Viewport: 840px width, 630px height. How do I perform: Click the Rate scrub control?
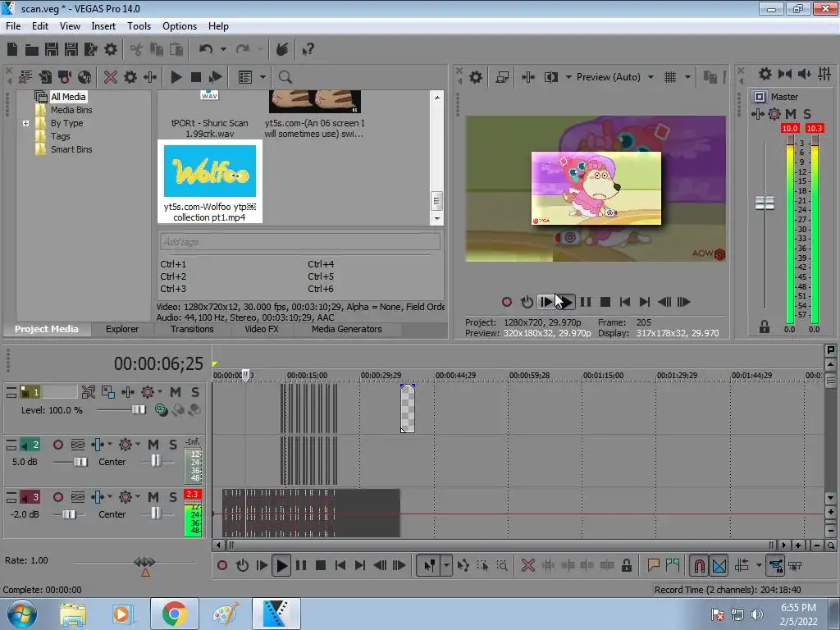pyautogui.click(x=144, y=563)
